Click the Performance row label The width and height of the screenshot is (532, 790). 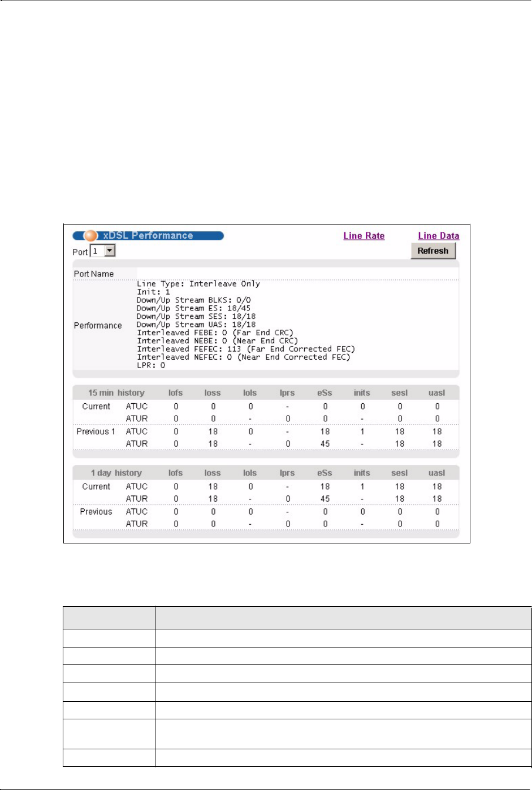tap(98, 325)
